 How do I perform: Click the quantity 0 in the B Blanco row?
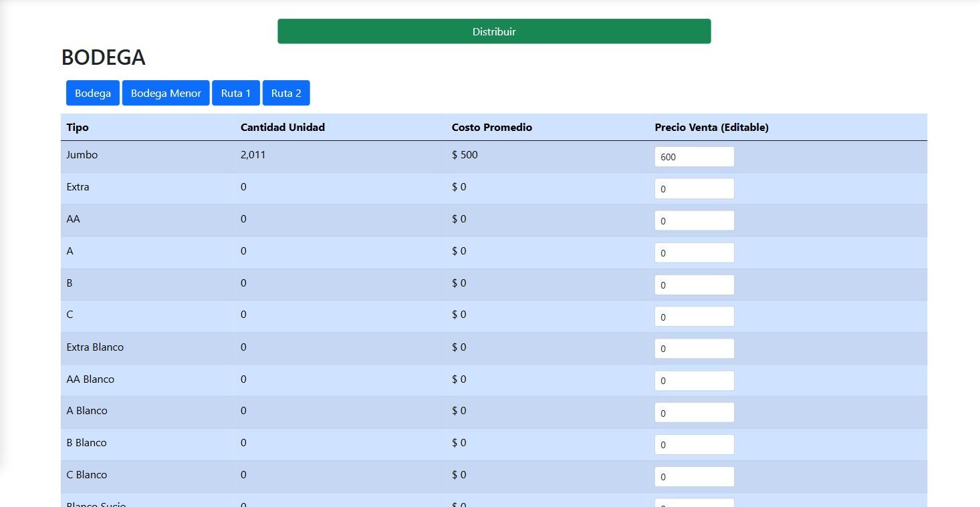[x=243, y=443]
